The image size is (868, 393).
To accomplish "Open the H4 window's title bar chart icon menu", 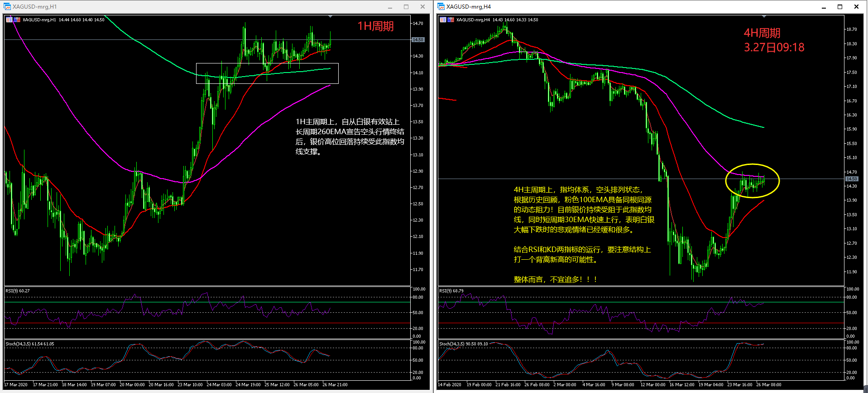I will click(441, 7).
